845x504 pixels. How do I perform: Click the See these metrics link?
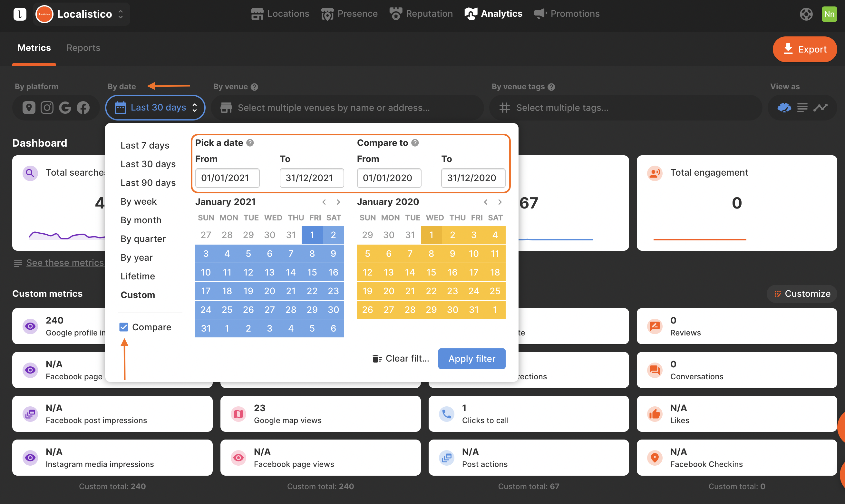[65, 263]
